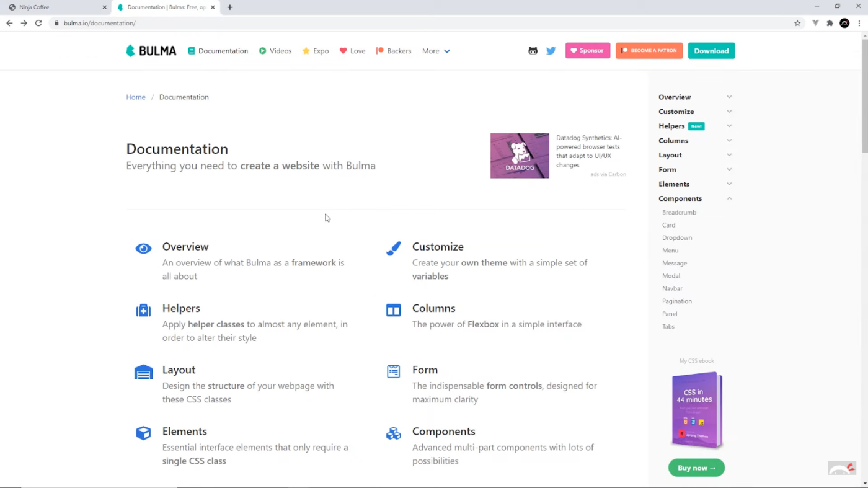Viewport: 868px width, 488px height.
Task: Click the Form document icon
Action: [x=393, y=371]
